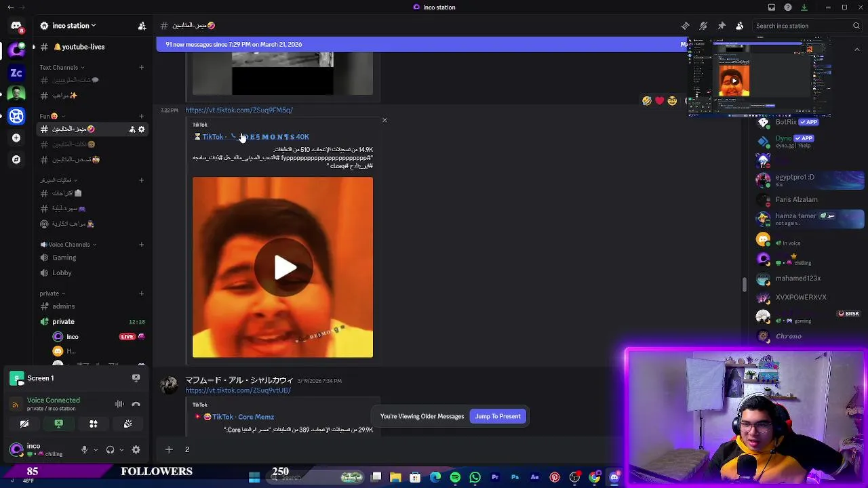Open vt.tiktok.com/ZSuq9vtUB link
This screenshot has width=868, height=488.
click(x=238, y=390)
